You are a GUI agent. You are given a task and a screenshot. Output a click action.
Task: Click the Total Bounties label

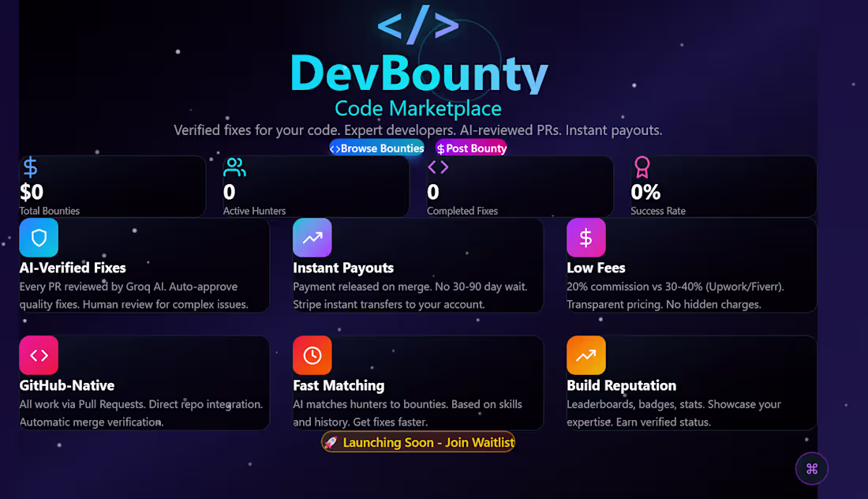(49, 211)
